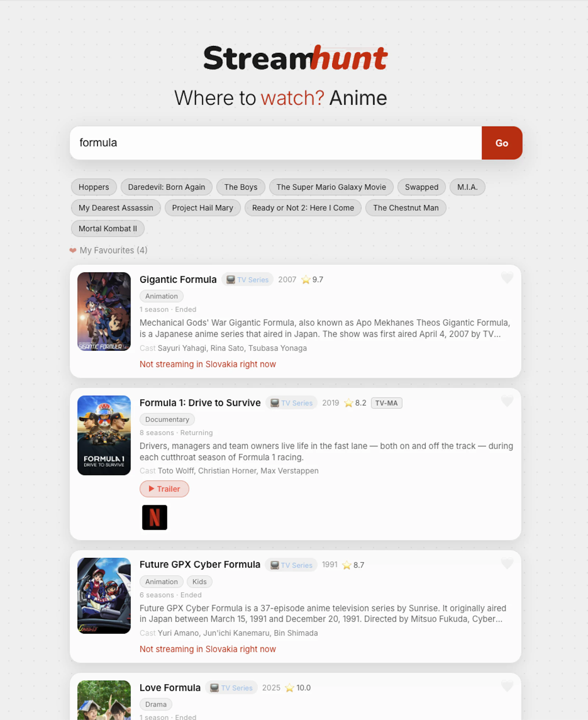
Task: Click Gigantic Formula's Not streaming in Slovakia notice
Action: [208, 364]
